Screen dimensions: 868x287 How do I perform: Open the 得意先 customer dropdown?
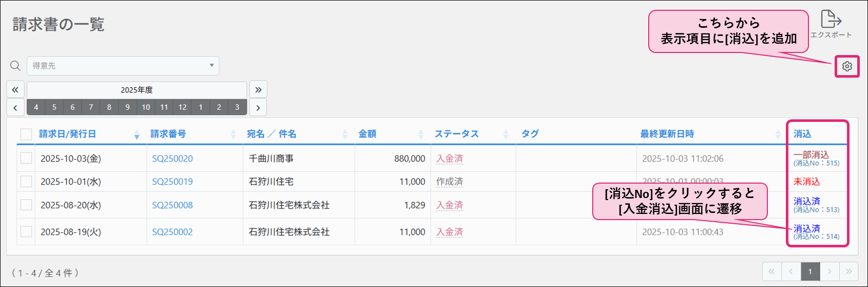123,66
